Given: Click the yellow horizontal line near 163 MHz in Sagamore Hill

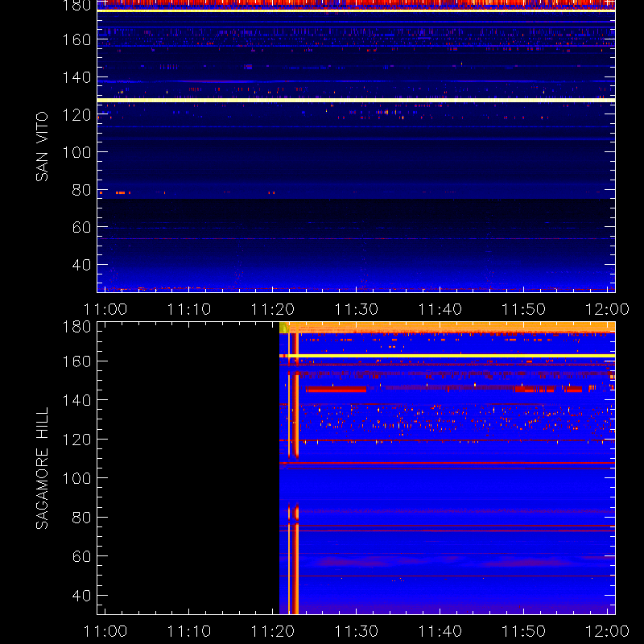Looking at the screenshot, I should pos(448,356).
